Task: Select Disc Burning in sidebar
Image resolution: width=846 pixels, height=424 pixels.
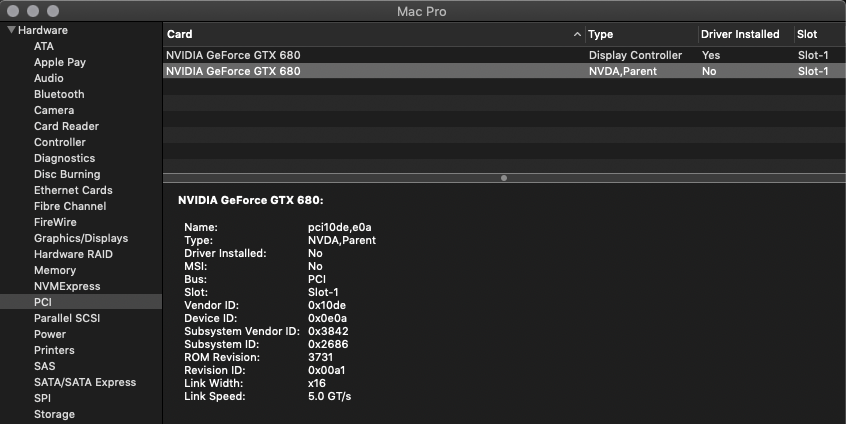Action: [x=67, y=174]
